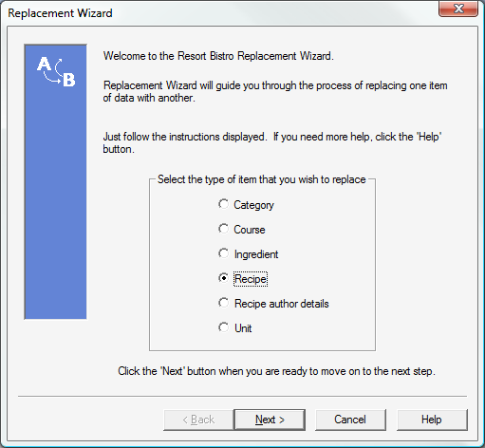Click the Replacement Wizard title bar text

click(x=60, y=13)
